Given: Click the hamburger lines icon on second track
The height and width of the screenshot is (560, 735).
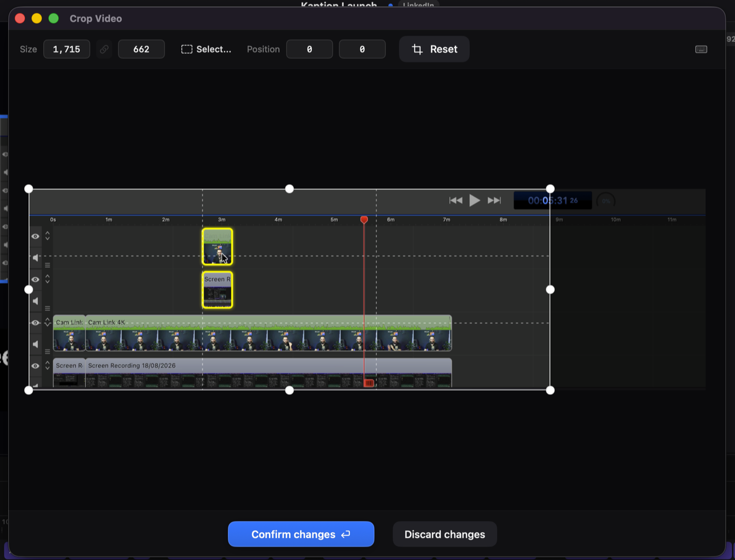Looking at the screenshot, I should [x=47, y=308].
